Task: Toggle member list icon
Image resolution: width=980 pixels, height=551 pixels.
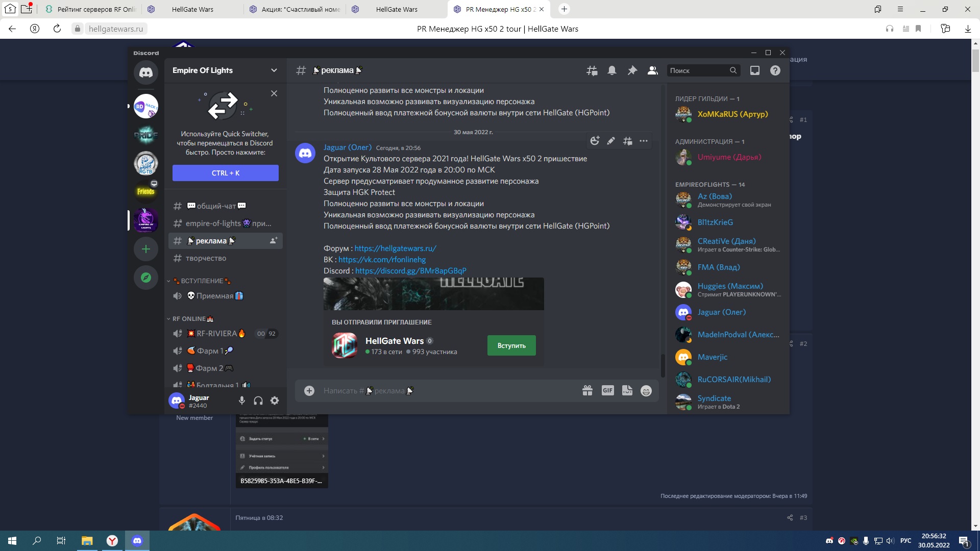Action: [x=652, y=70]
